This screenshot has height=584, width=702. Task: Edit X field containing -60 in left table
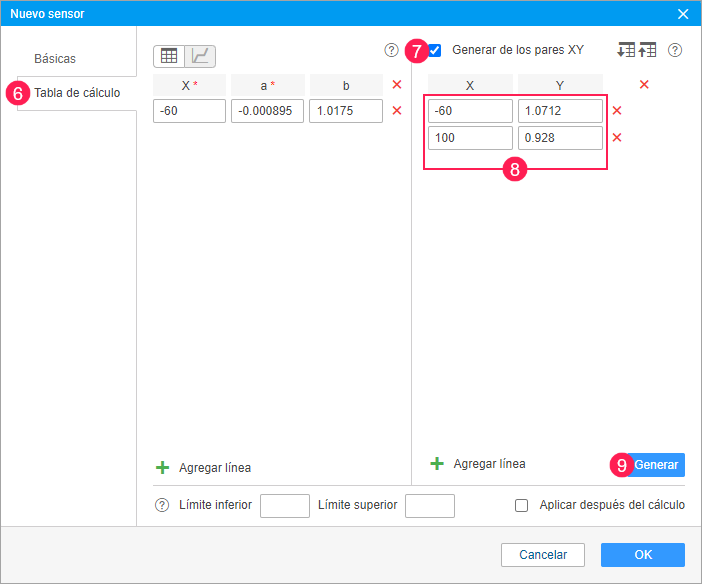tap(189, 111)
